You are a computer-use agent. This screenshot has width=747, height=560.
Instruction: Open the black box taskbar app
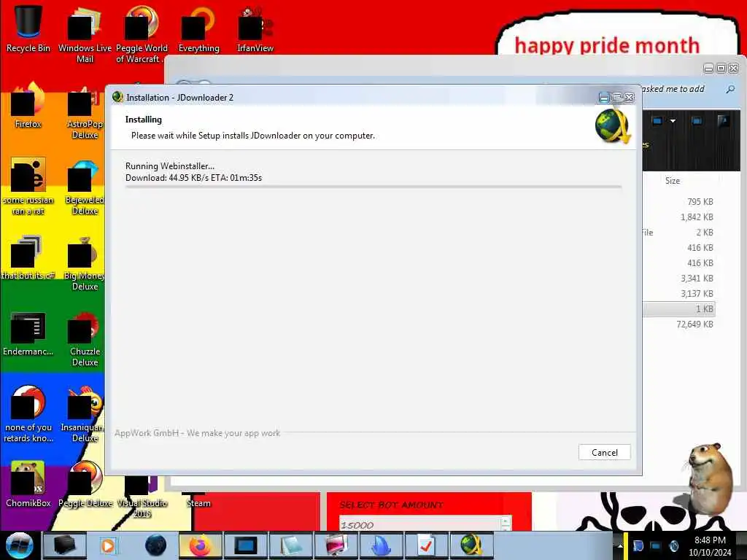pyautogui.click(x=64, y=545)
